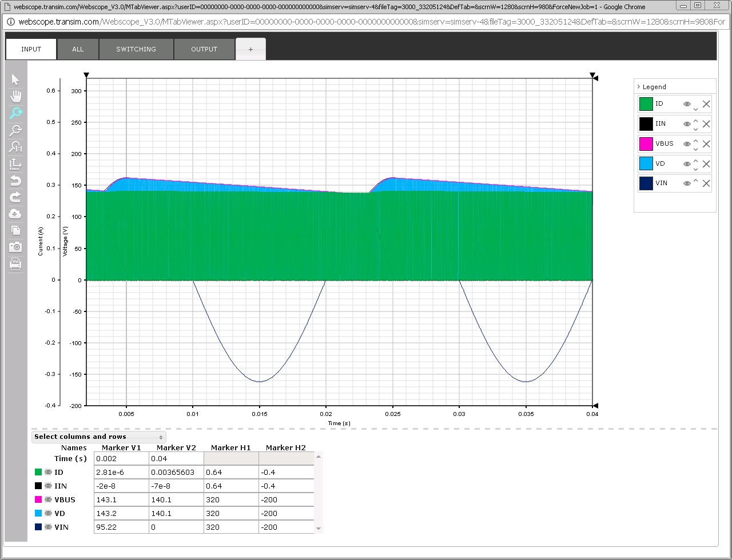Click the zoom out magnifier tool
Image resolution: width=732 pixels, height=560 pixels.
pos(15,130)
